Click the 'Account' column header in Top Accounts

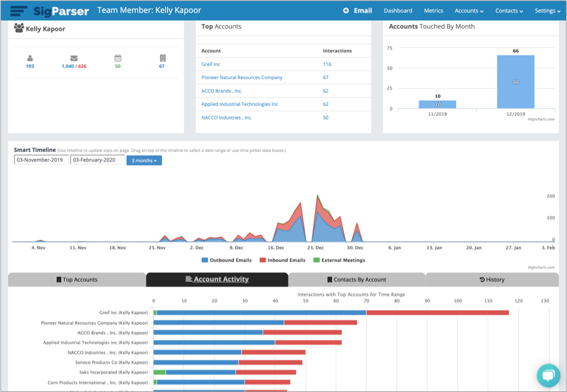click(x=211, y=51)
